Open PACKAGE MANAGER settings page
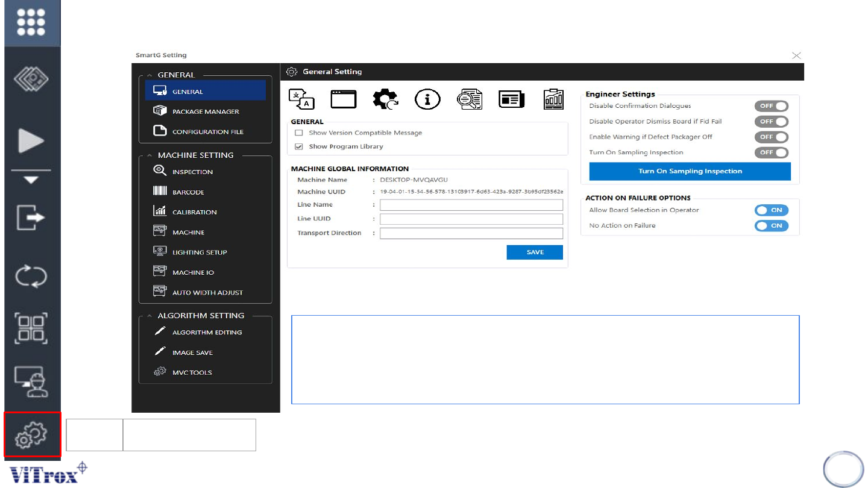Image resolution: width=868 pixels, height=488 pixels. [205, 111]
